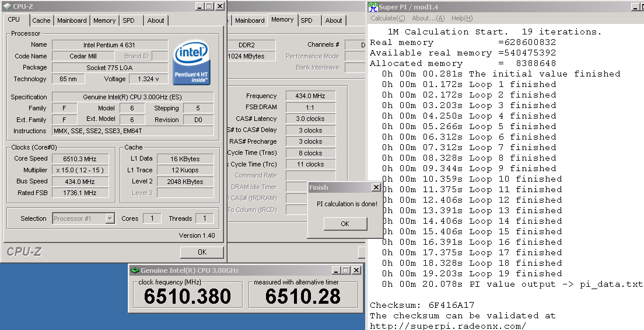The height and width of the screenshot is (330, 644).
Task: Click the Instructions field MMX, SSE list
Action: 132,131
